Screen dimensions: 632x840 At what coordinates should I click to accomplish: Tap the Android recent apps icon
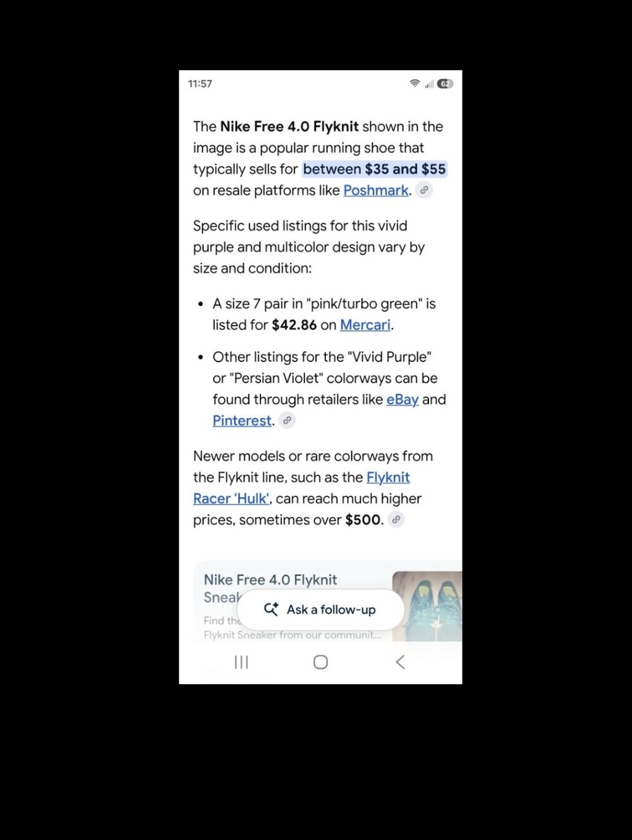241,662
